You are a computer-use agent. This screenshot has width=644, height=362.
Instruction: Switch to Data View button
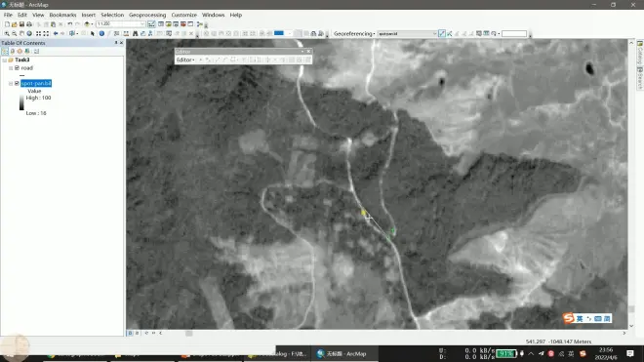coord(130,334)
